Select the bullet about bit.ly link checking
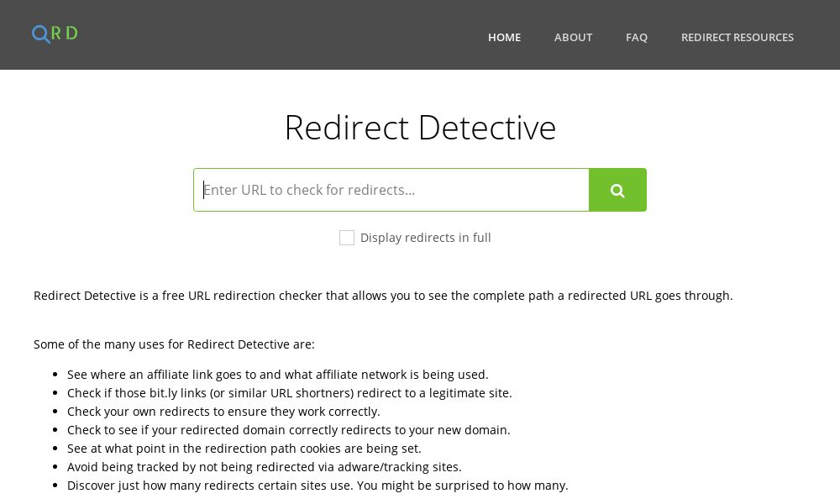Screen dimensions: 840x504 (x=290, y=392)
